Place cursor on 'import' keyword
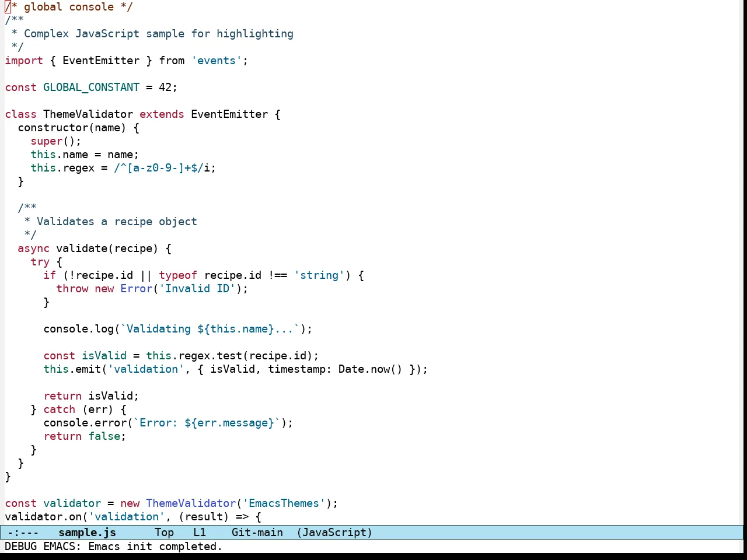Screen dimensions: 747x560 (24, 61)
